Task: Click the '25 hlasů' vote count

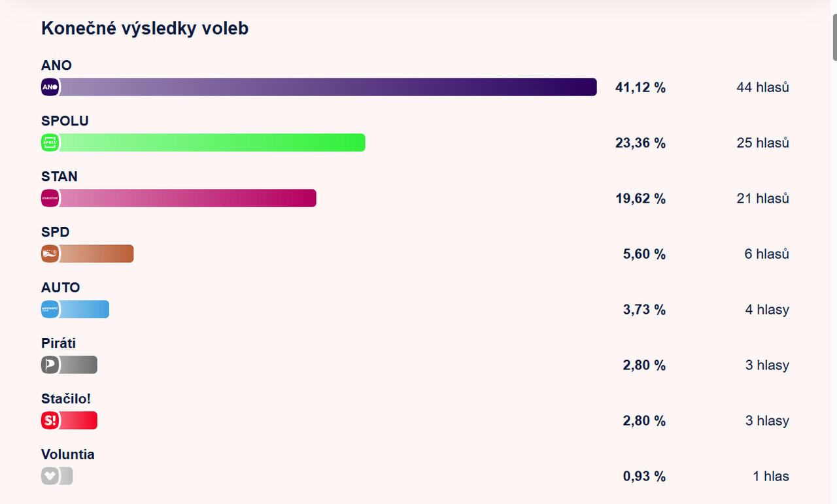Action: (762, 143)
